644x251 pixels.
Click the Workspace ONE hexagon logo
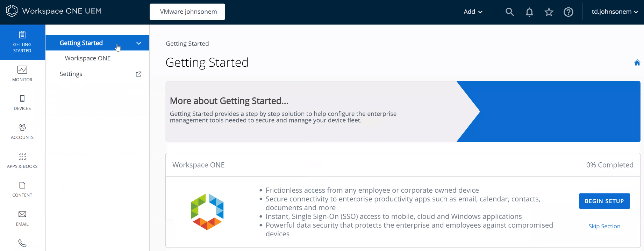click(x=207, y=212)
